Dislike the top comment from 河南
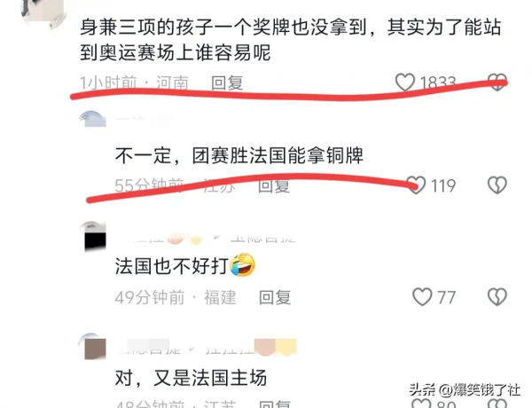The image size is (532, 408). 497,82
